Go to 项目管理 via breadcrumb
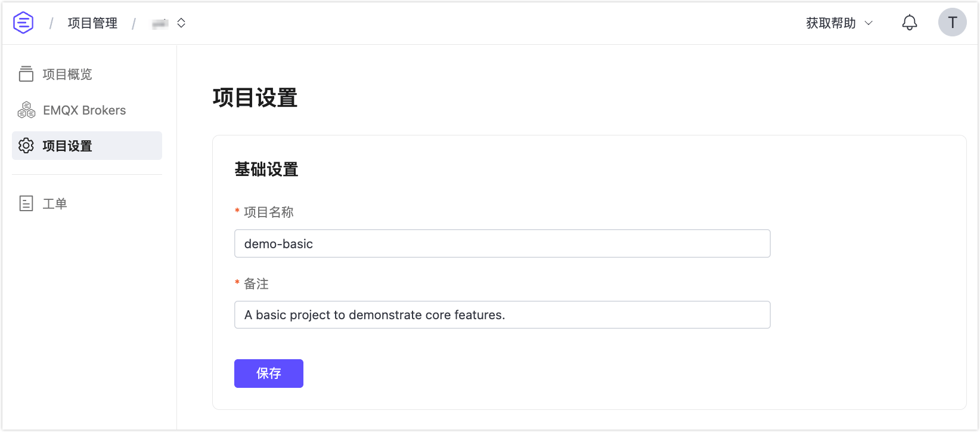The height and width of the screenshot is (432, 980). 92,23
